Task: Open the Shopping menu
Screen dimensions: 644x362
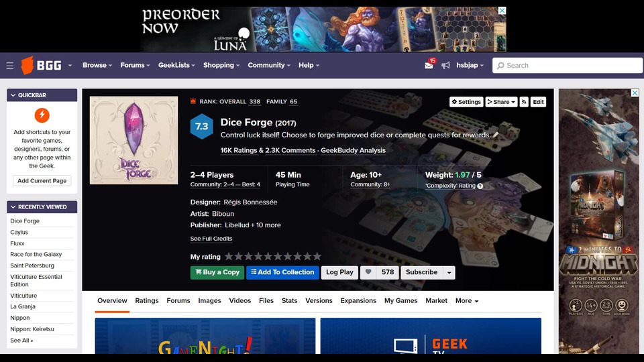Action: click(221, 65)
